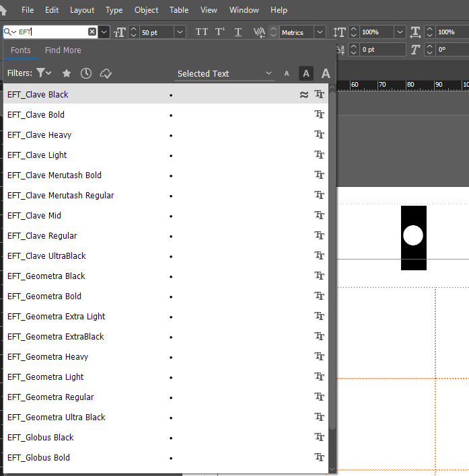Open the Object menu

[146, 10]
